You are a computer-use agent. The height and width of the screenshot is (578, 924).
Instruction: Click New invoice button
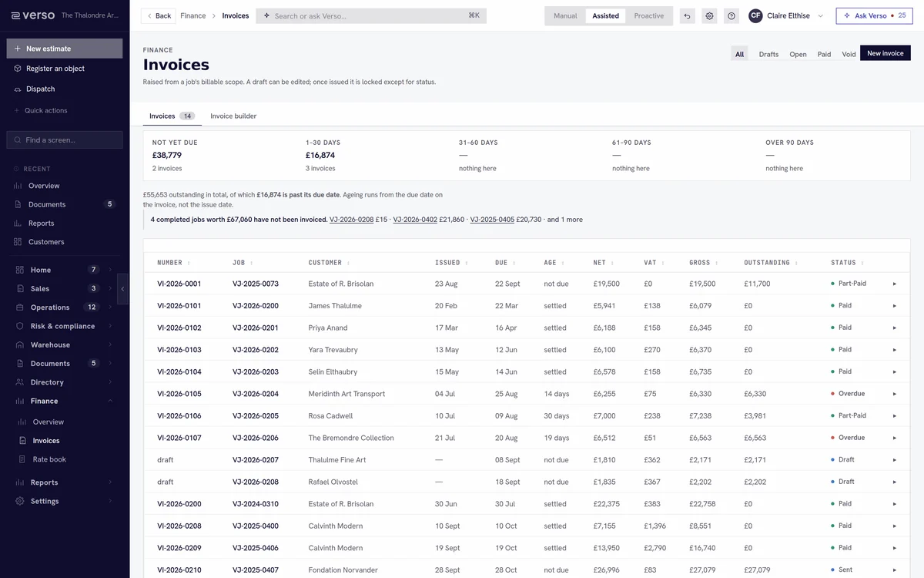point(885,53)
